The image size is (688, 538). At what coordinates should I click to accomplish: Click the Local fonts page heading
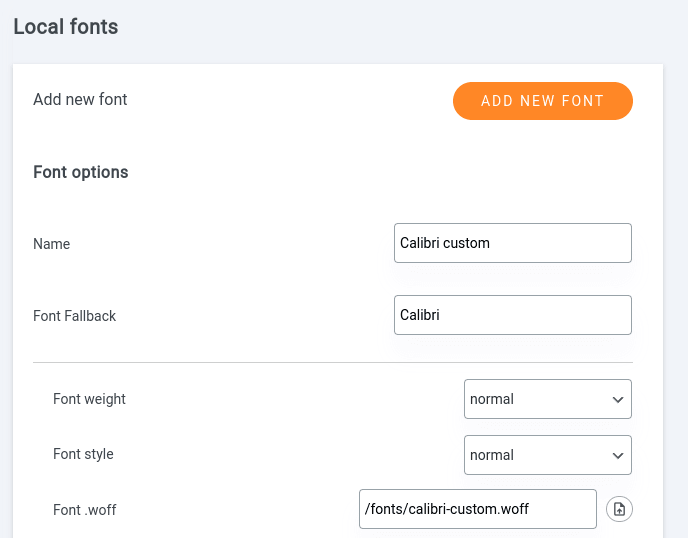click(x=66, y=27)
